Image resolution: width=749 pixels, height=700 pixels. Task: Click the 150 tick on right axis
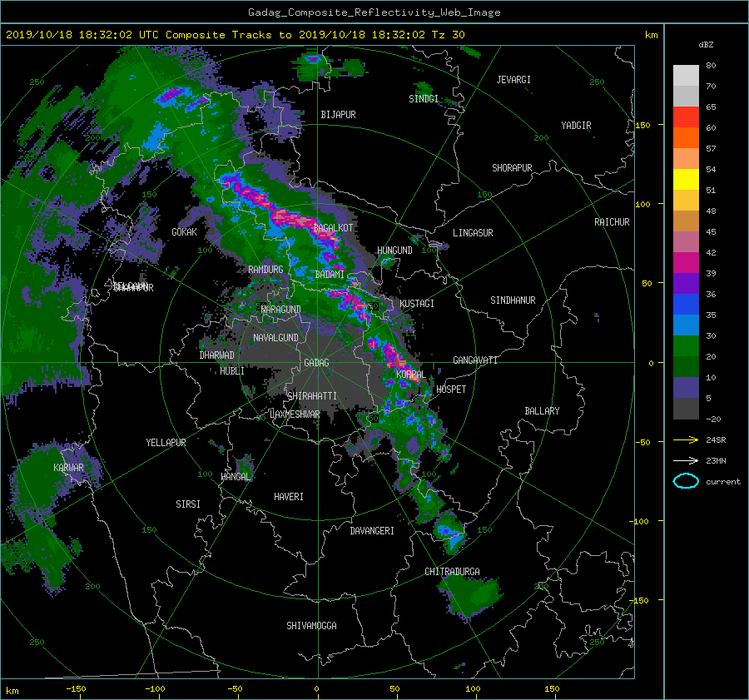[642, 125]
